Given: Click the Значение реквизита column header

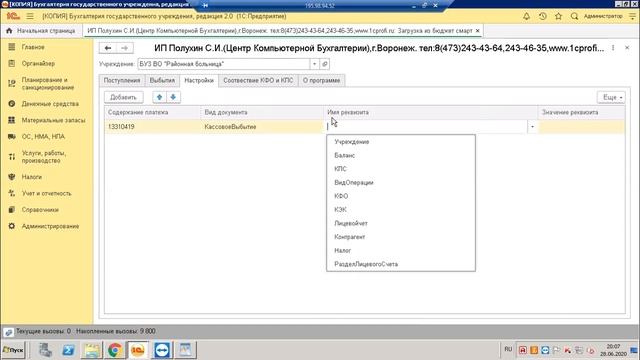Looking at the screenshot, I should (581, 112).
